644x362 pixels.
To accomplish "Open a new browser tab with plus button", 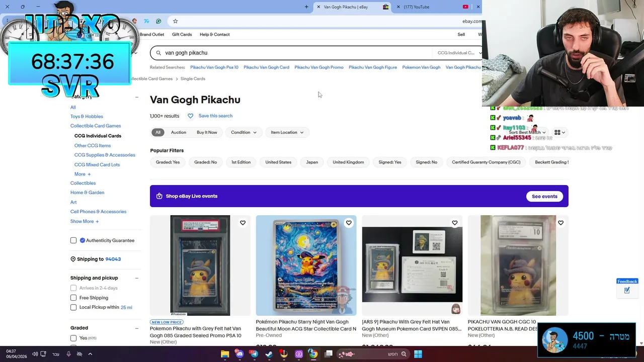I will coord(306,7).
